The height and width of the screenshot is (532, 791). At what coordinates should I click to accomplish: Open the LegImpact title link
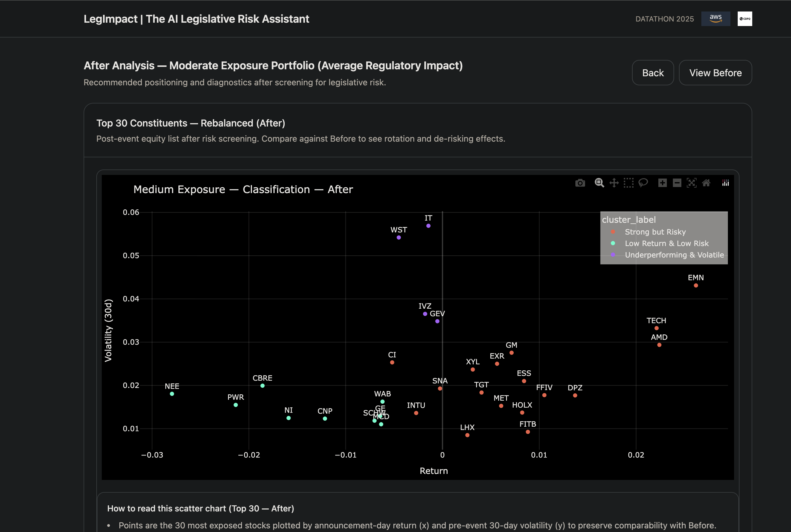point(196,19)
